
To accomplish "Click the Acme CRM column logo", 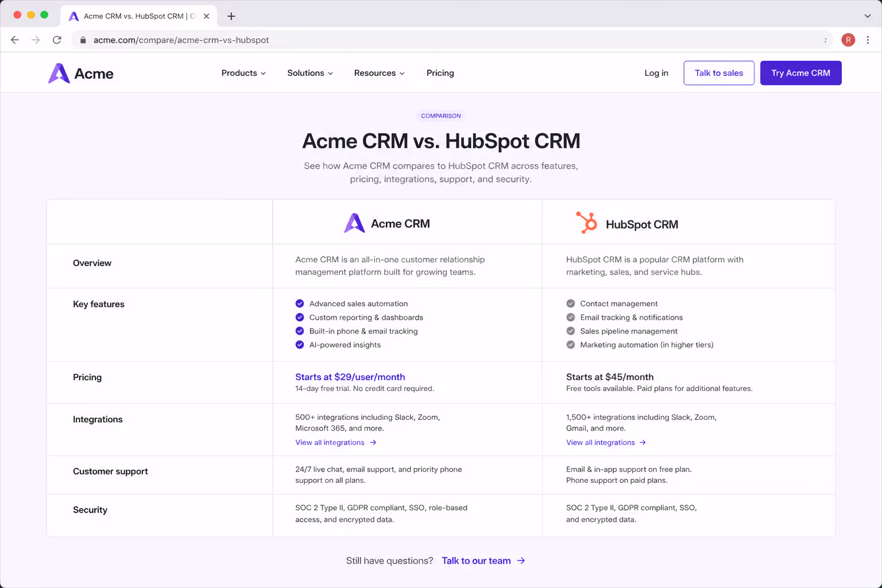I will pos(354,223).
